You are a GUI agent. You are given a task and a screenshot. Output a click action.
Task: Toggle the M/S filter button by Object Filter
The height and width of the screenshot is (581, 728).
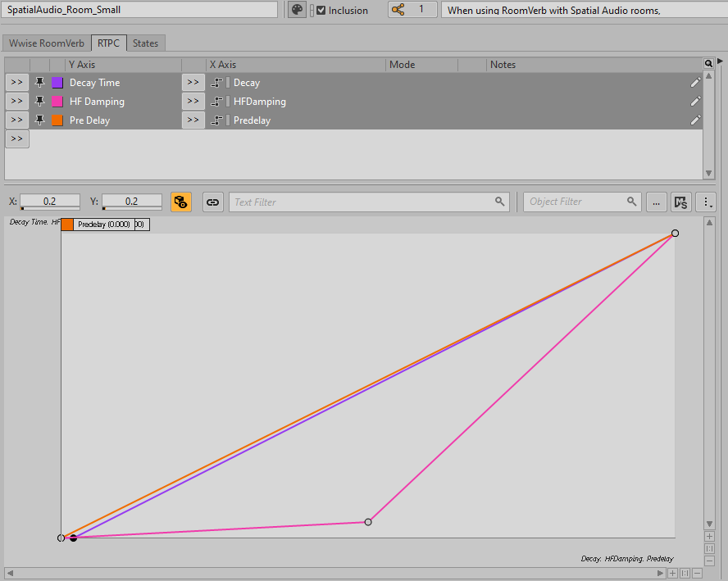click(680, 202)
